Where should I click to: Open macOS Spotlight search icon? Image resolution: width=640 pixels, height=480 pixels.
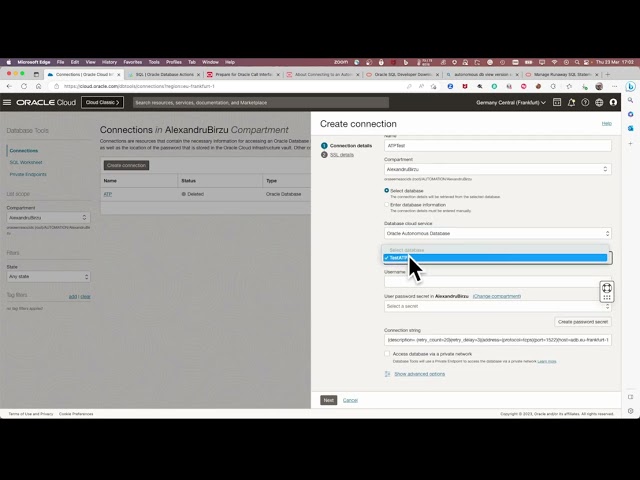pos(577,62)
